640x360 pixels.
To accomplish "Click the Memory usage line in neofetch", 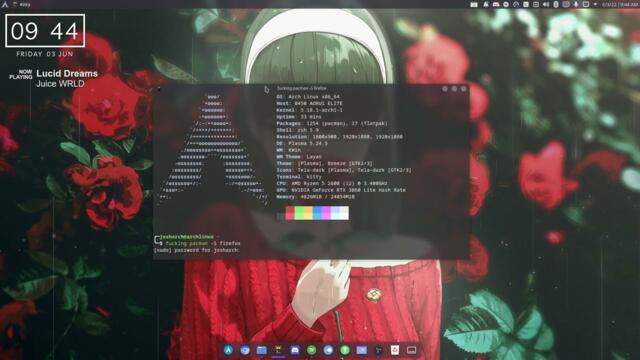I will coord(316,197).
